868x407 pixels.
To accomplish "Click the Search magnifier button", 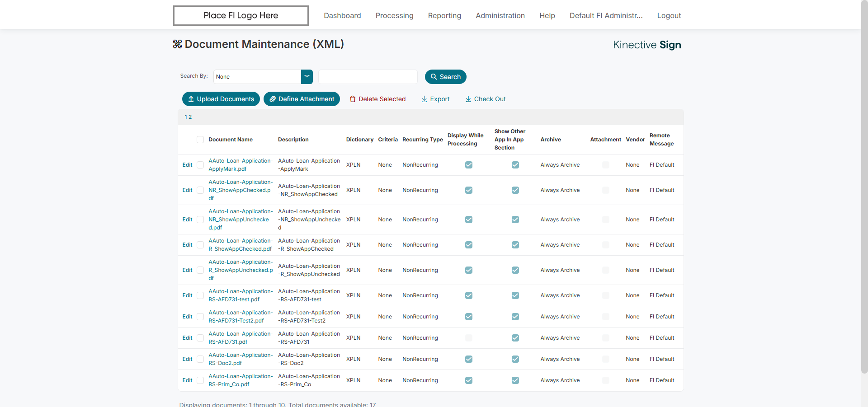I will coord(445,77).
